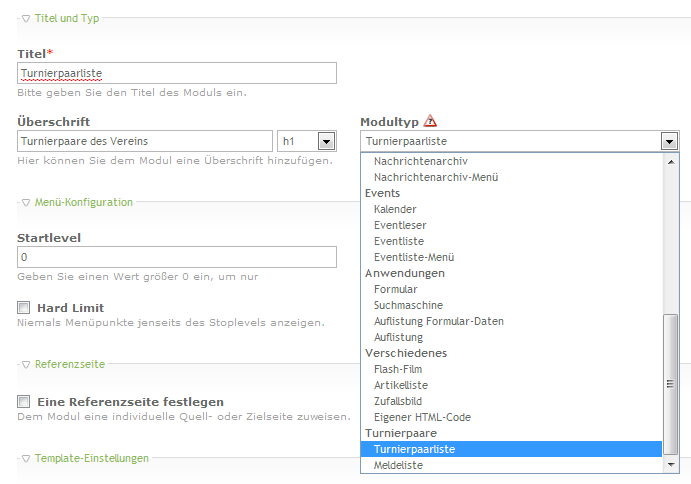Collapse the Menü-Konfiguration section

point(26,202)
